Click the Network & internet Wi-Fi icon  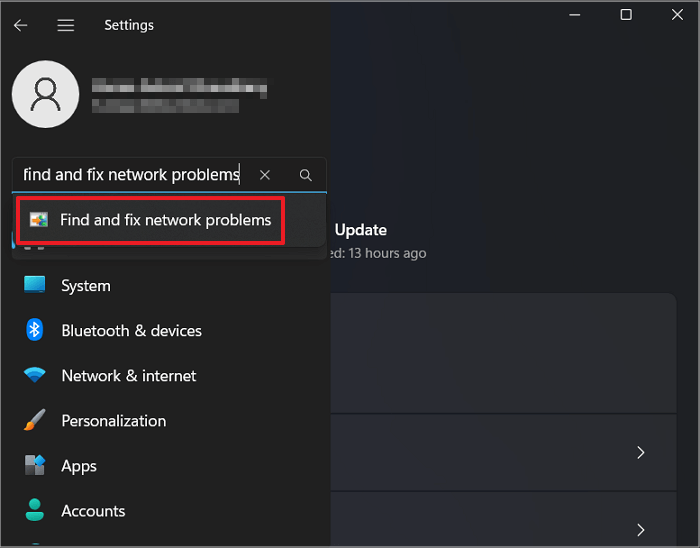point(35,376)
